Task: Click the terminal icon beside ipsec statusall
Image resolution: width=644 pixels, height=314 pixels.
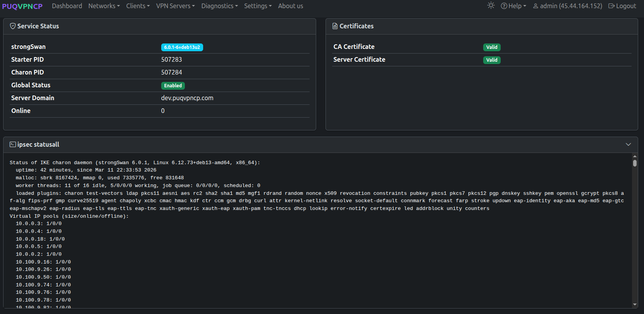Action: coord(13,144)
